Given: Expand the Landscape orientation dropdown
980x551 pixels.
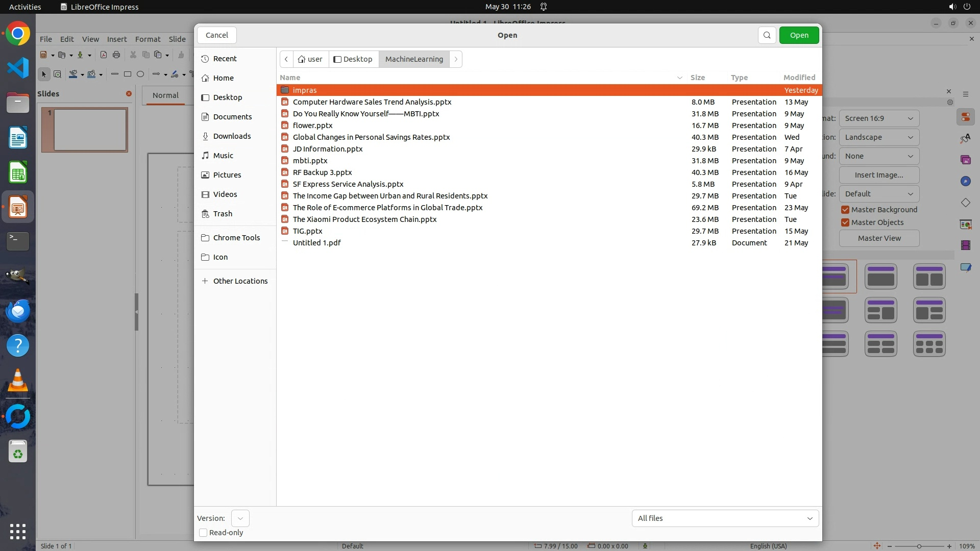Looking at the screenshot, I should [x=878, y=137].
